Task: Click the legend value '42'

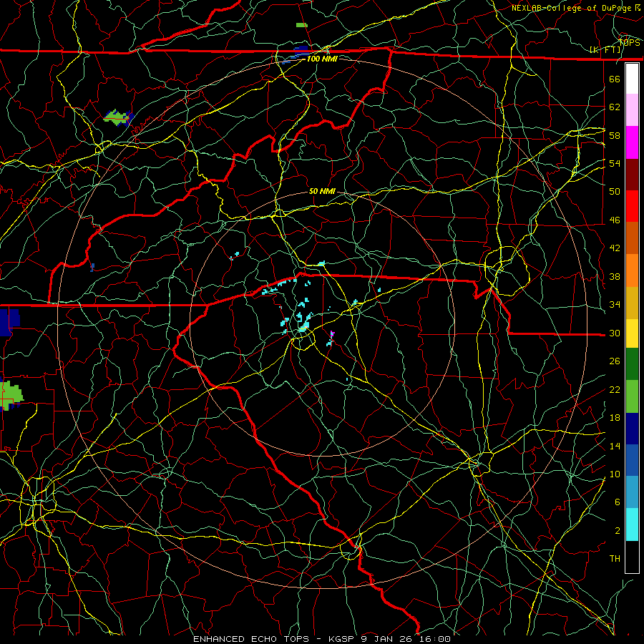Action: tap(615, 248)
